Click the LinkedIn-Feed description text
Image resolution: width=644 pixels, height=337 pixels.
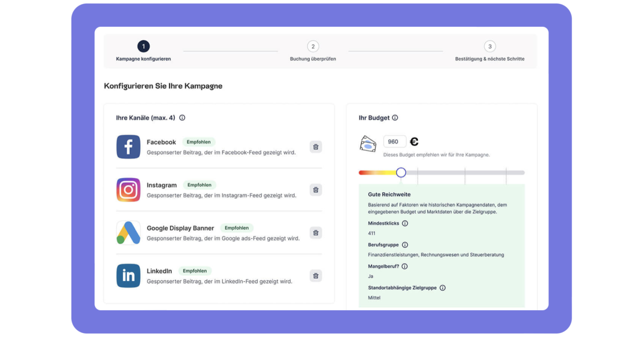(x=219, y=281)
